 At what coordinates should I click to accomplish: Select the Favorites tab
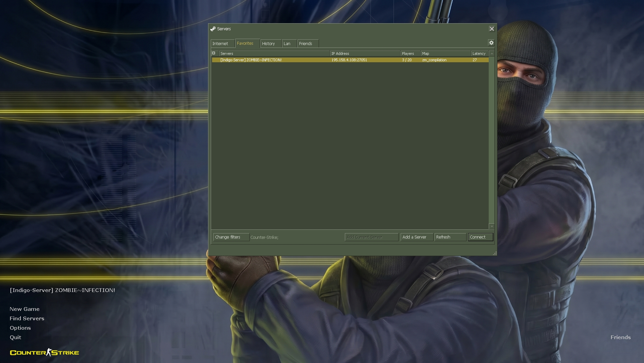247,43
